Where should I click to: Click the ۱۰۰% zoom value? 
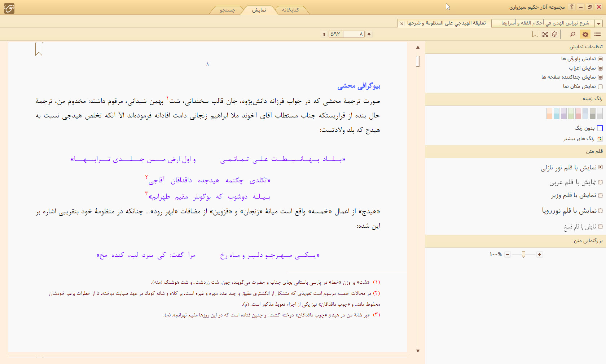click(x=496, y=254)
